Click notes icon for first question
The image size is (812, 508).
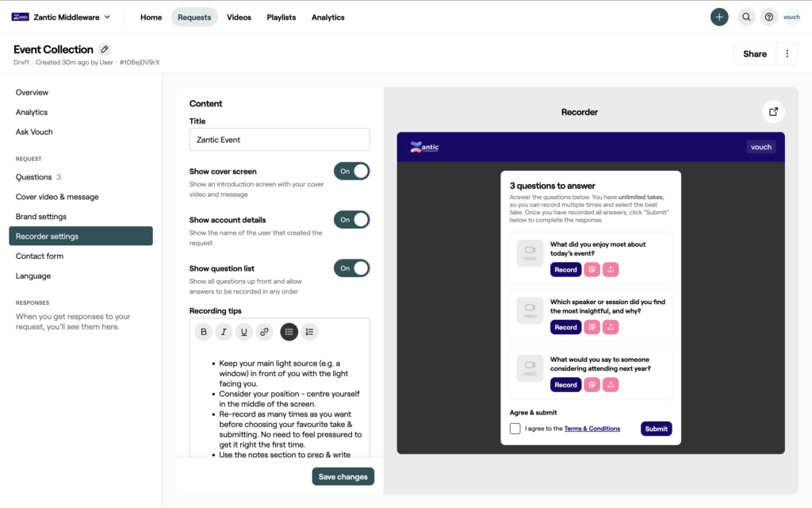[x=592, y=270]
